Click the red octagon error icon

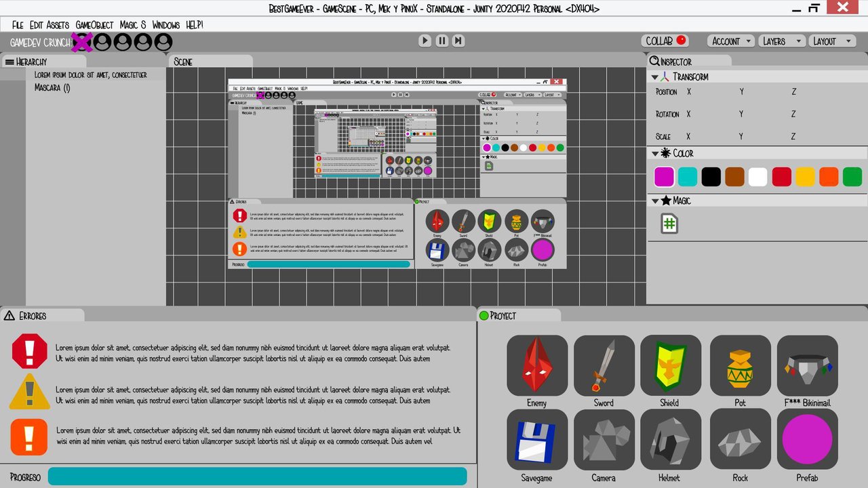click(30, 351)
